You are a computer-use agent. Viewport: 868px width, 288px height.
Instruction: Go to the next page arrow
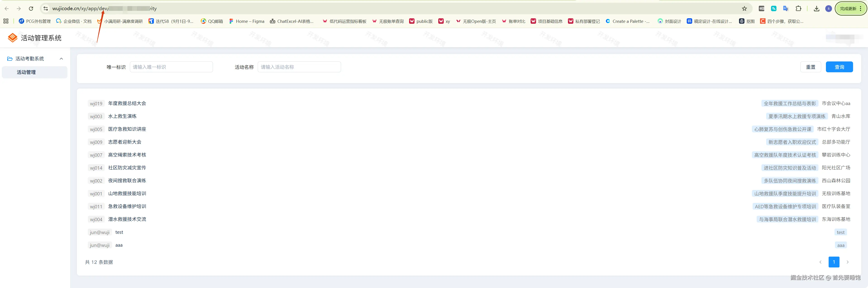[847, 262]
